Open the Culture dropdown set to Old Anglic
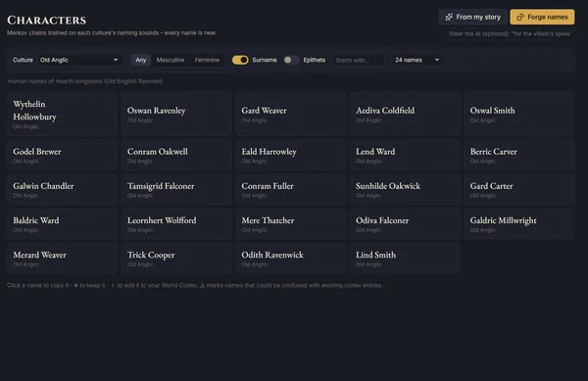588x381 pixels. tap(79, 60)
